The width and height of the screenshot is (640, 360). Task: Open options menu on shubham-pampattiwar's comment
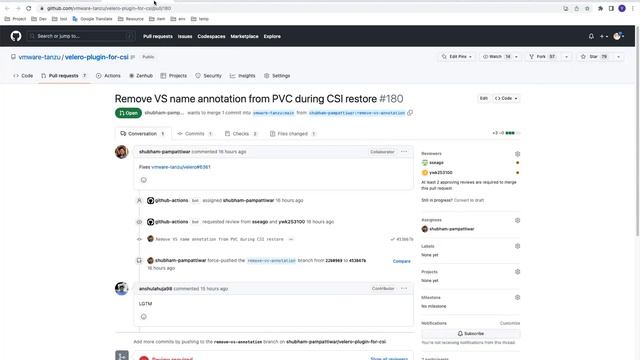point(404,152)
